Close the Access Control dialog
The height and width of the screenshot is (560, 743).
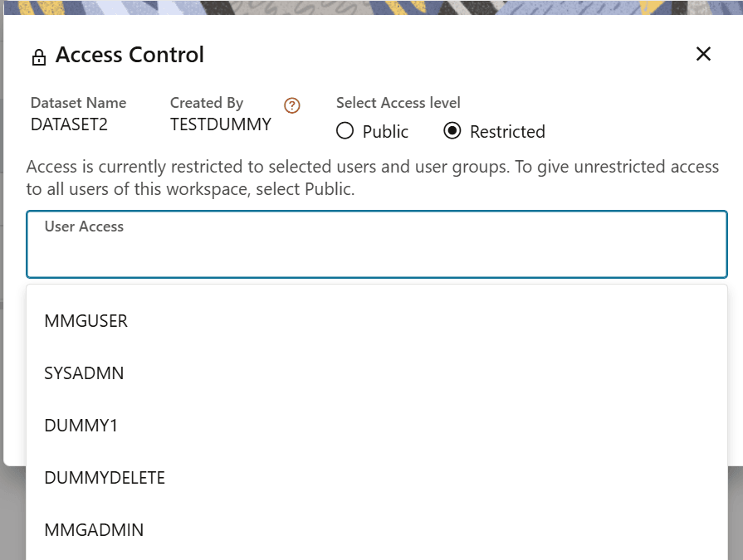[x=703, y=53]
